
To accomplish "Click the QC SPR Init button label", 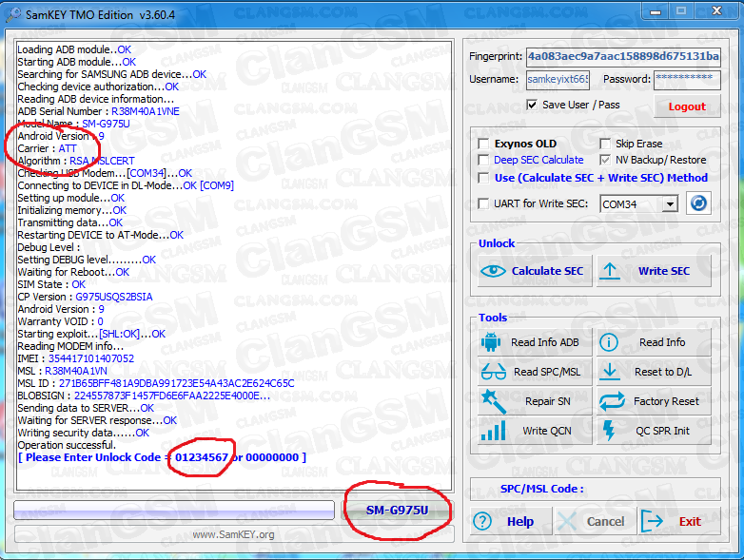I will (662, 431).
